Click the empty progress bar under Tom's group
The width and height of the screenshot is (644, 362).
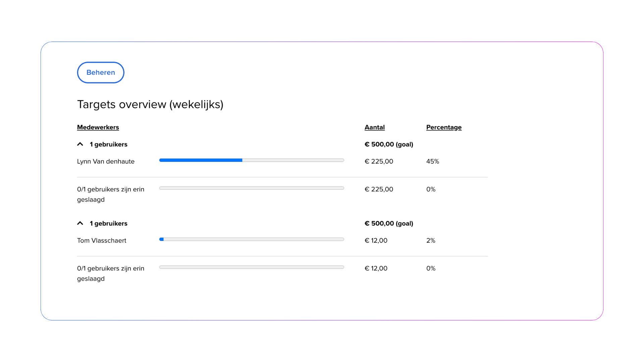tap(252, 267)
